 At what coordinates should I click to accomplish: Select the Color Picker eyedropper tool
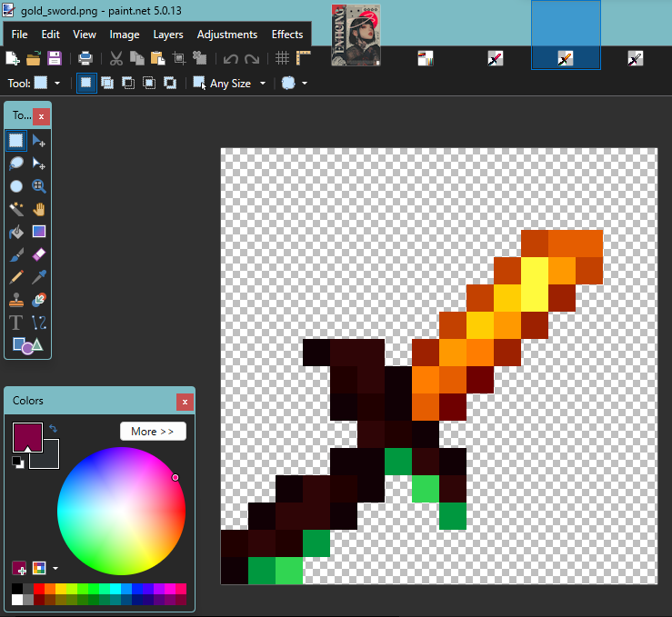pyautogui.click(x=39, y=277)
